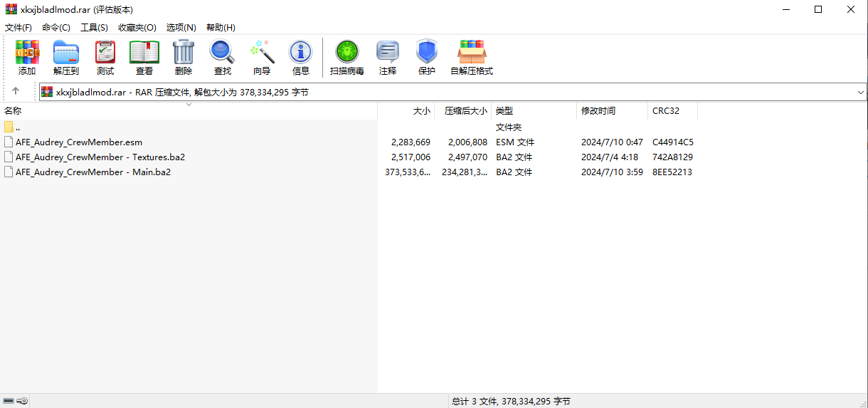
Task: Click the '..' parent folder name
Action: pyautogui.click(x=18, y=128)
